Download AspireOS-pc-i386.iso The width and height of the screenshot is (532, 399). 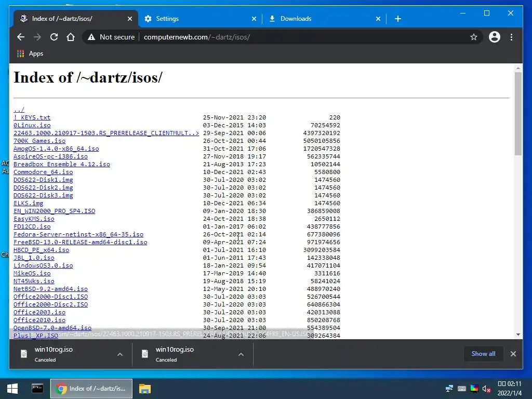pyautogui.click(x=50, y=156)
